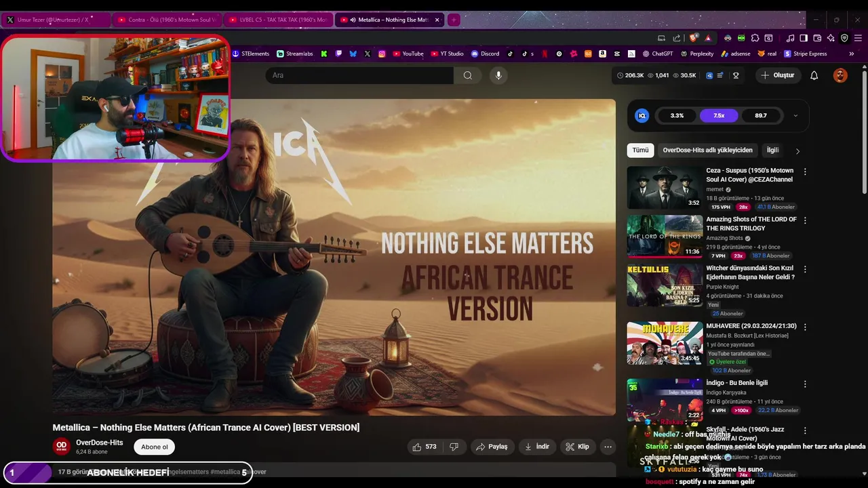
Task: Open options for Witcher video
Action: pos(805,270)
